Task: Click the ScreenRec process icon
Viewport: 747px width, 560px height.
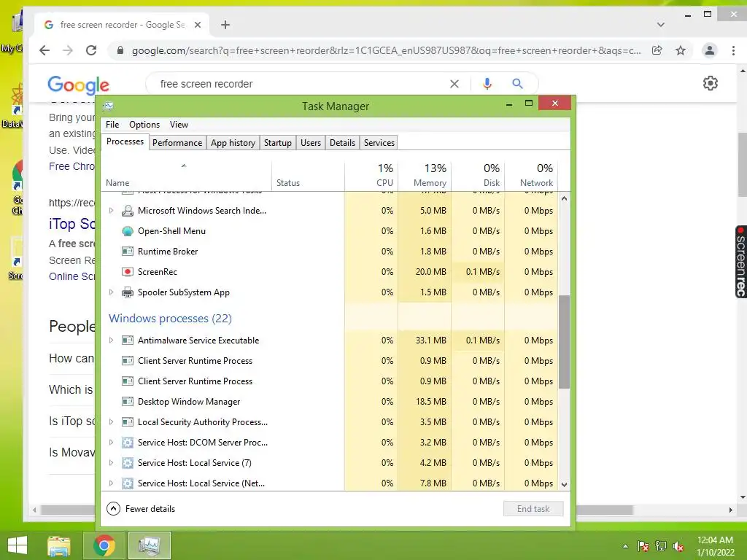Action: pos(127,272)
